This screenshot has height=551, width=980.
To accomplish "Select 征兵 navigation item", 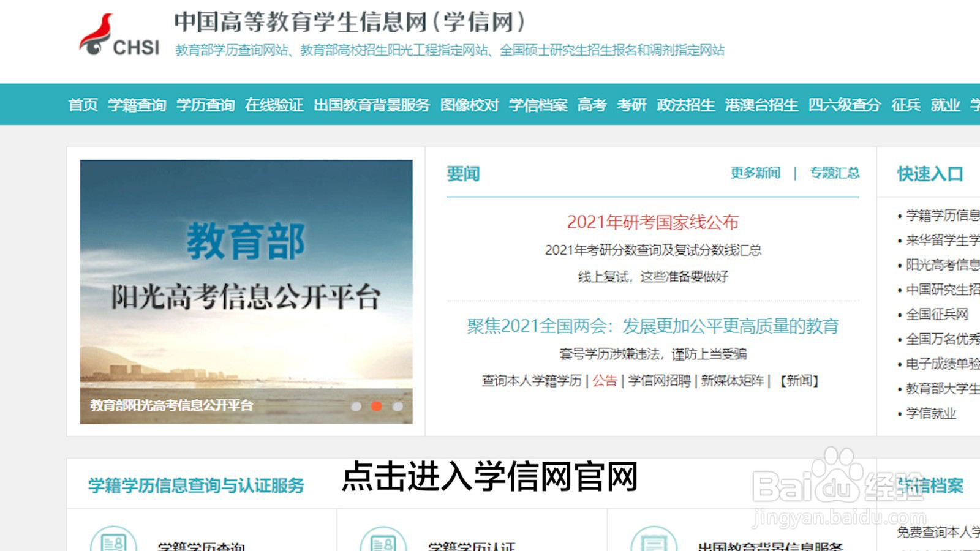I will (906, 105).
